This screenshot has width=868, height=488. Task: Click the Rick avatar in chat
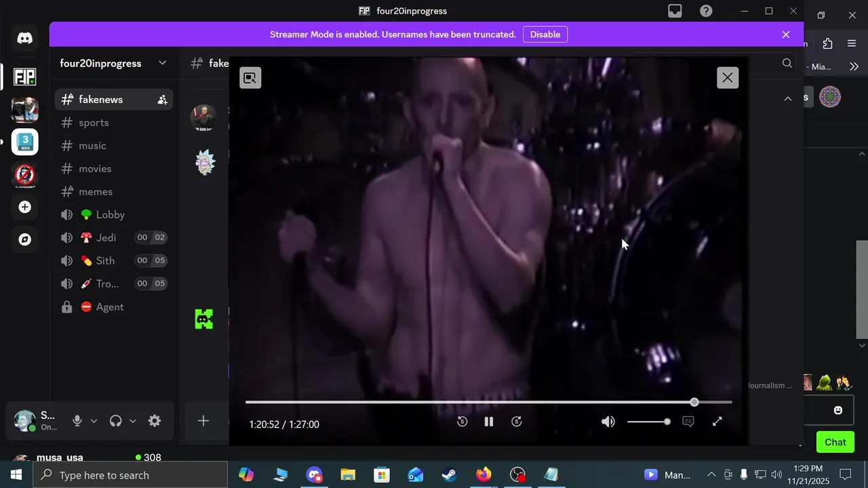pyautogui.click(x=205, y=163)
